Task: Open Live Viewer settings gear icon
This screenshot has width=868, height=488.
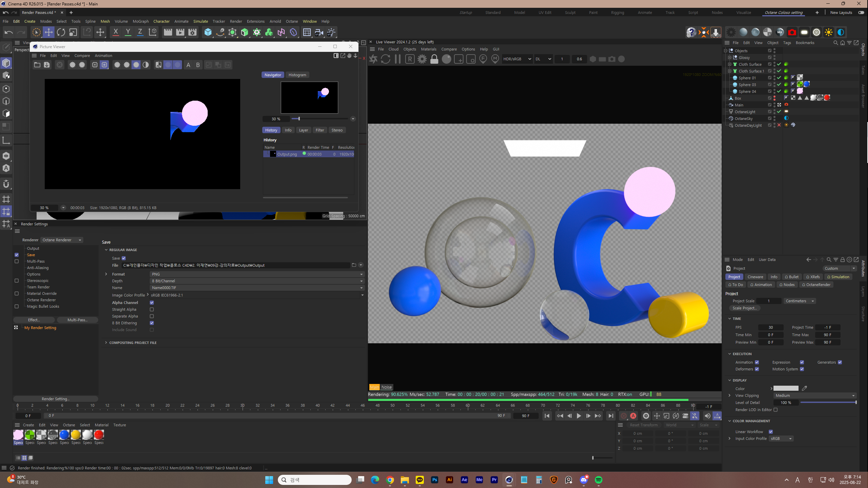Action: coord(422,59)
